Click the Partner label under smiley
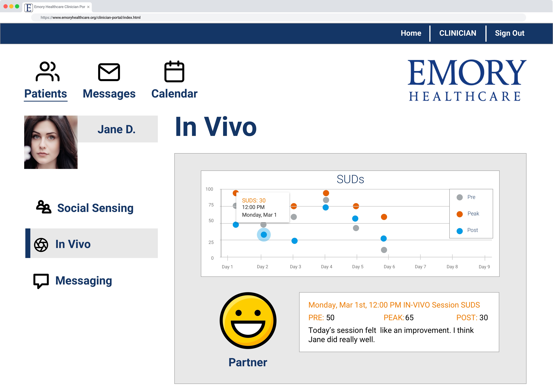This screenshot has height=392, width=553. pos(248,363)
